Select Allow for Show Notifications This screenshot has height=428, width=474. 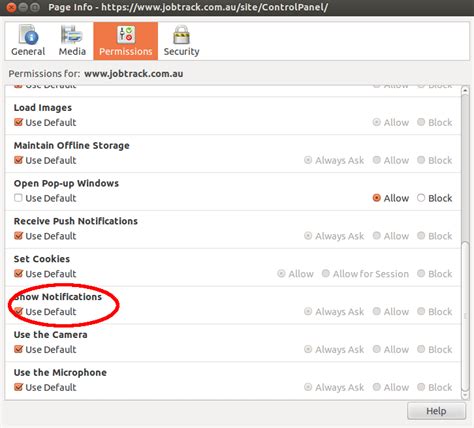click(x=377, y=311)
